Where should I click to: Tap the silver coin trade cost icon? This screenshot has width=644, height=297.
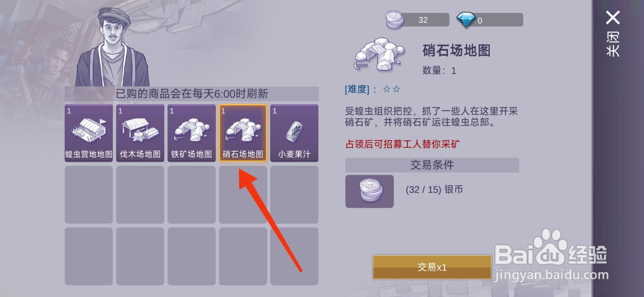click(369, 191)
